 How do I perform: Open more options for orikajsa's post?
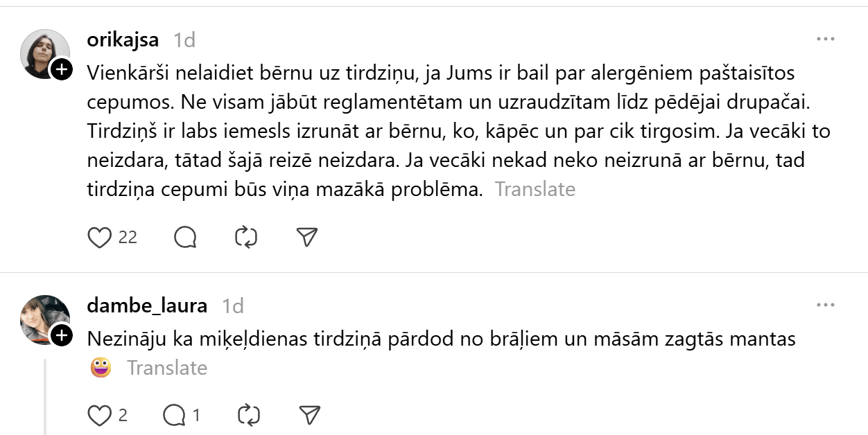coord(825,39)
